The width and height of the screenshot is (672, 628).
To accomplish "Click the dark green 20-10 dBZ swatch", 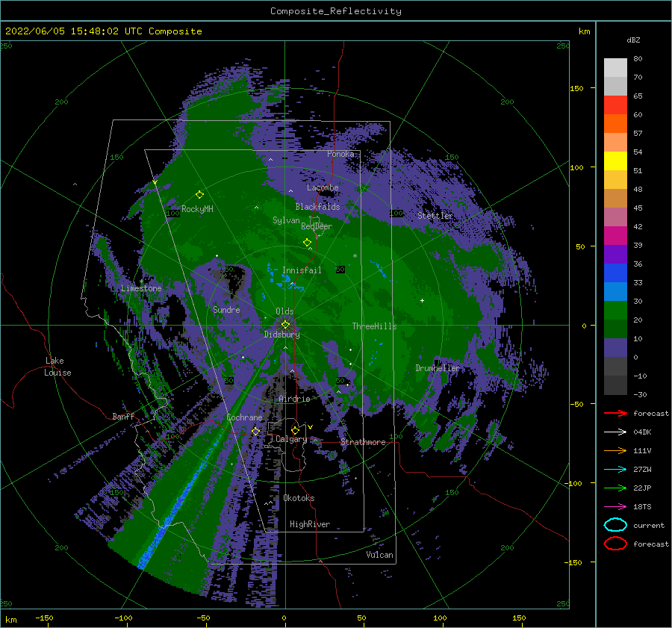I will [615, 329].
